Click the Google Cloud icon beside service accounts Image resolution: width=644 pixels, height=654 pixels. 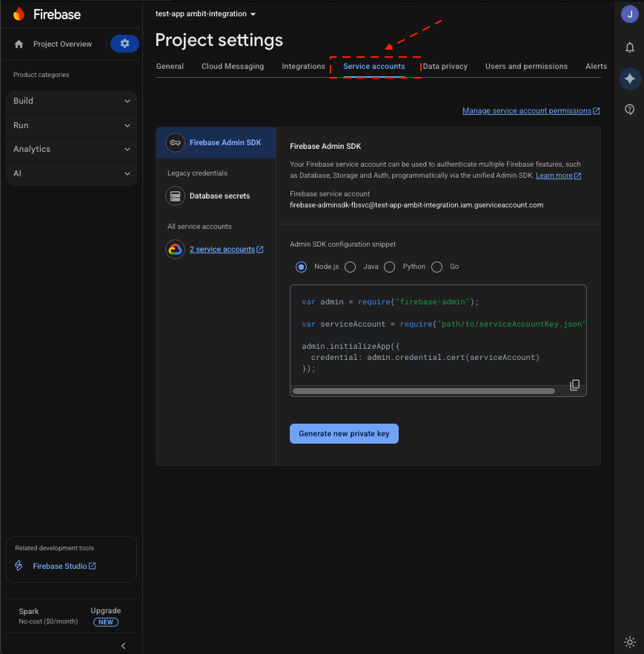coord(175,249)
